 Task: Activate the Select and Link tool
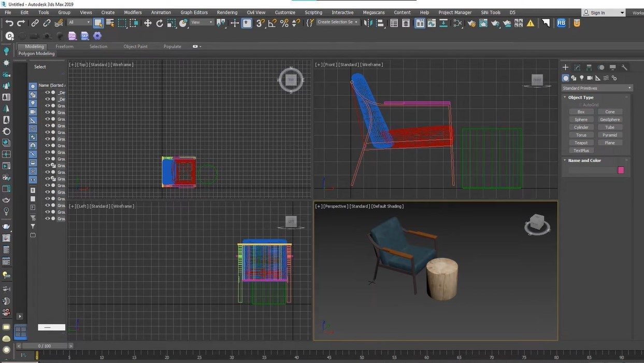[x=35, y=23]
